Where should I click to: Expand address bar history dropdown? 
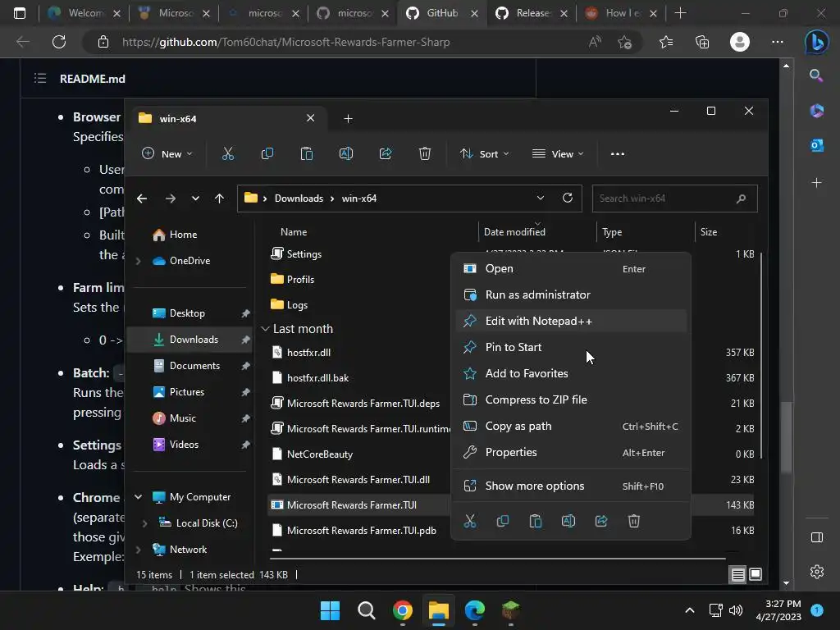pyautogui.click(x=541, y=199)
